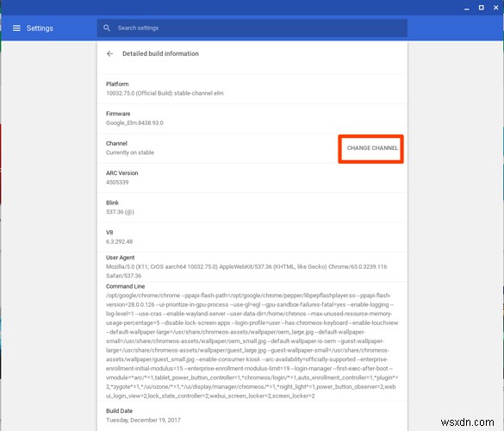Select Blink value 537.36 (@)

[120, 212]
